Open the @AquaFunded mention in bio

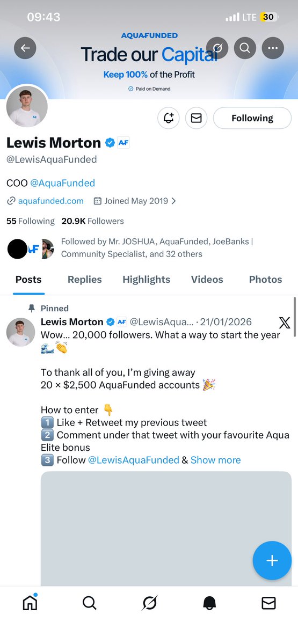point(62,183)
